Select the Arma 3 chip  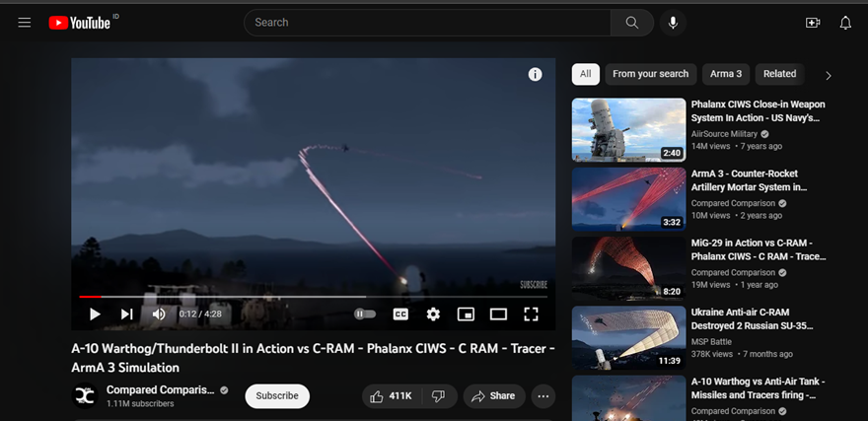tap(726, 74)
